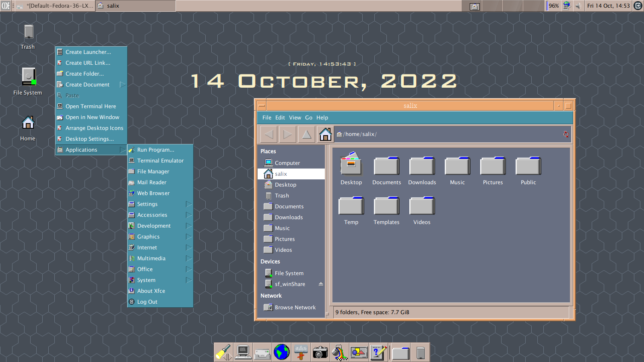
Task: Launch terminal from computer icon in dock
Action: tap(243, 352)
